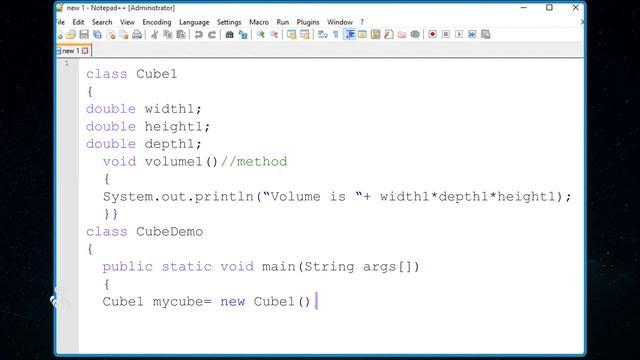Click the '//method' comment text

pyautogui.click(x=254, y=162)
